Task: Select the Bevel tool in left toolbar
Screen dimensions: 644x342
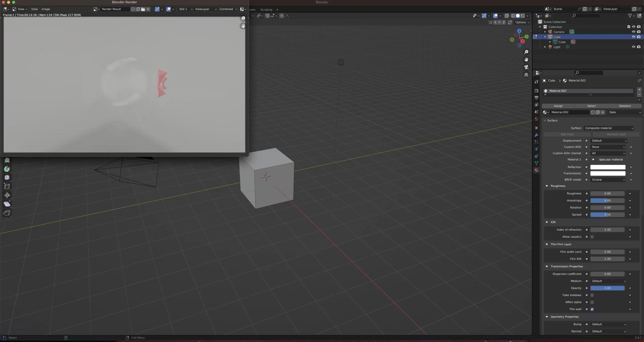Action: [x=7, y=204]
